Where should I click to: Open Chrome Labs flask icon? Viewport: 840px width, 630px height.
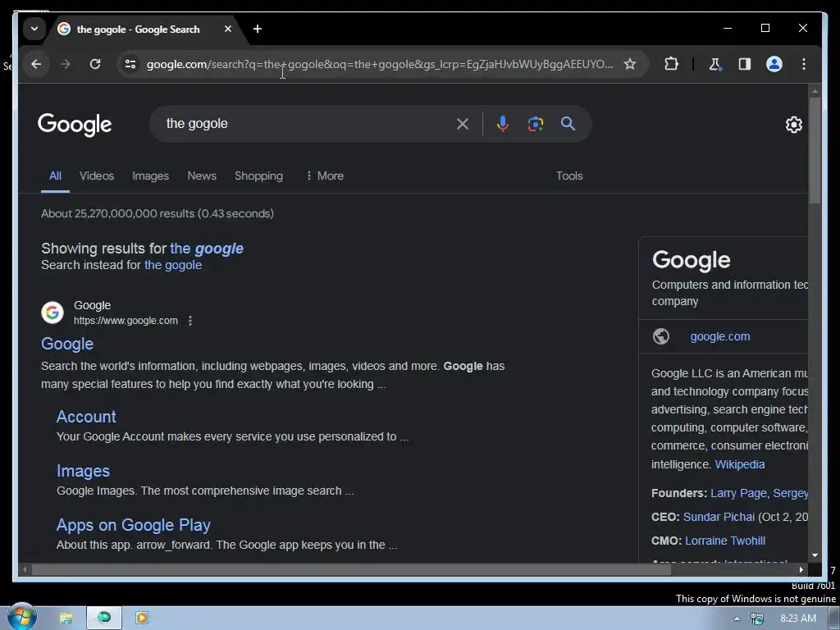coord(714,64)
